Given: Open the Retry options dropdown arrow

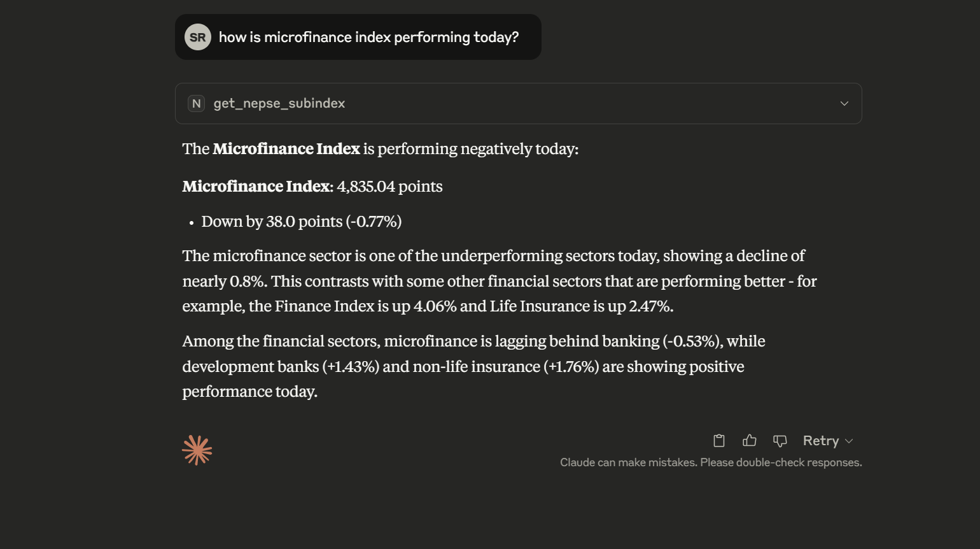Looking at the screenshot, I should pos(850,440).
